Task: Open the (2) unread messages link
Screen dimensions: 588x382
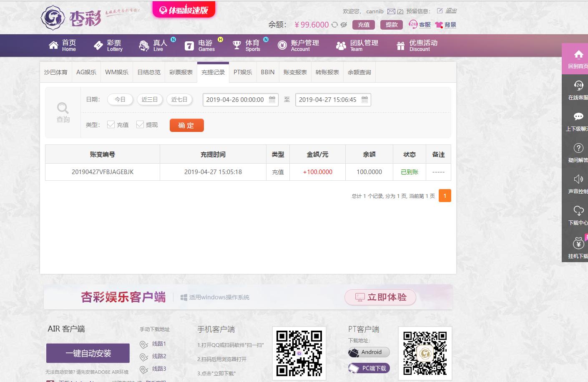Action: (400, 11)
